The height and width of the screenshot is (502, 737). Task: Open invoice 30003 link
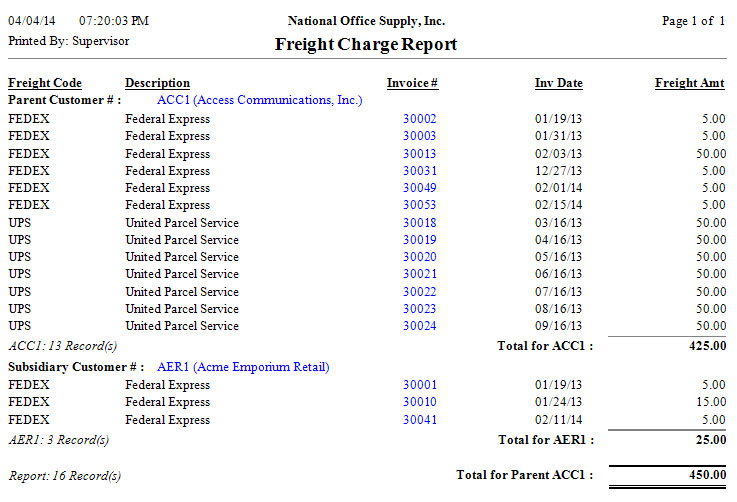[419, 136]
